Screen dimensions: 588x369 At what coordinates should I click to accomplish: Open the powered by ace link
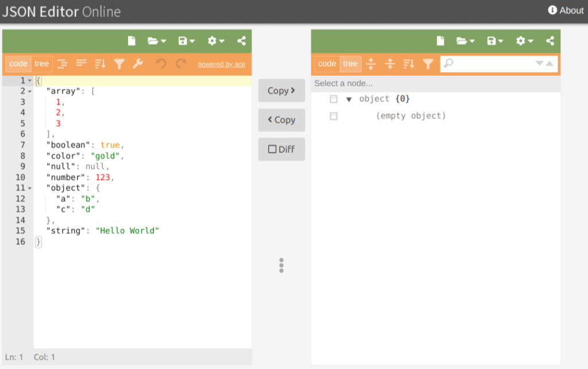click(222, 64)
